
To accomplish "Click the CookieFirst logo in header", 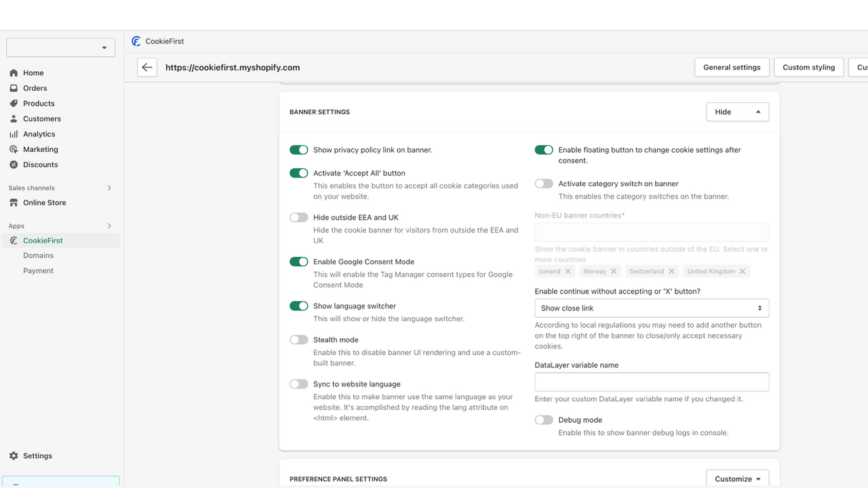I will pos(136,41).
